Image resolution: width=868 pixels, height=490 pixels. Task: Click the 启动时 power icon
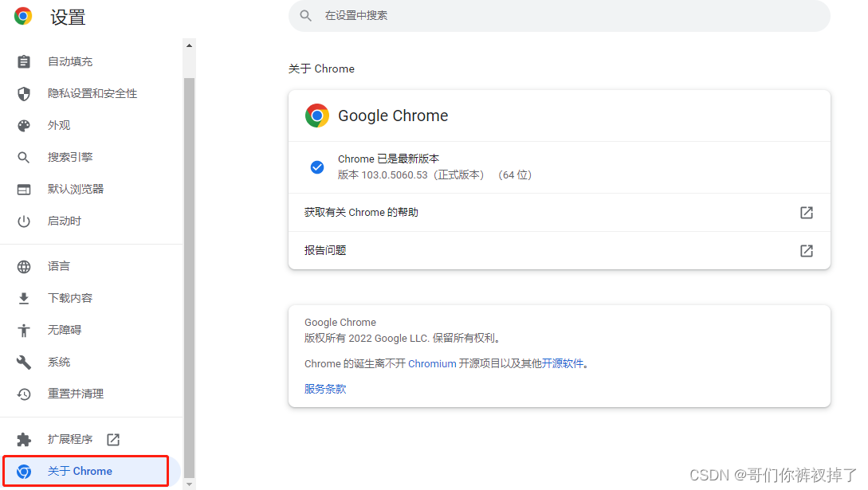click(x=24, y=221)
